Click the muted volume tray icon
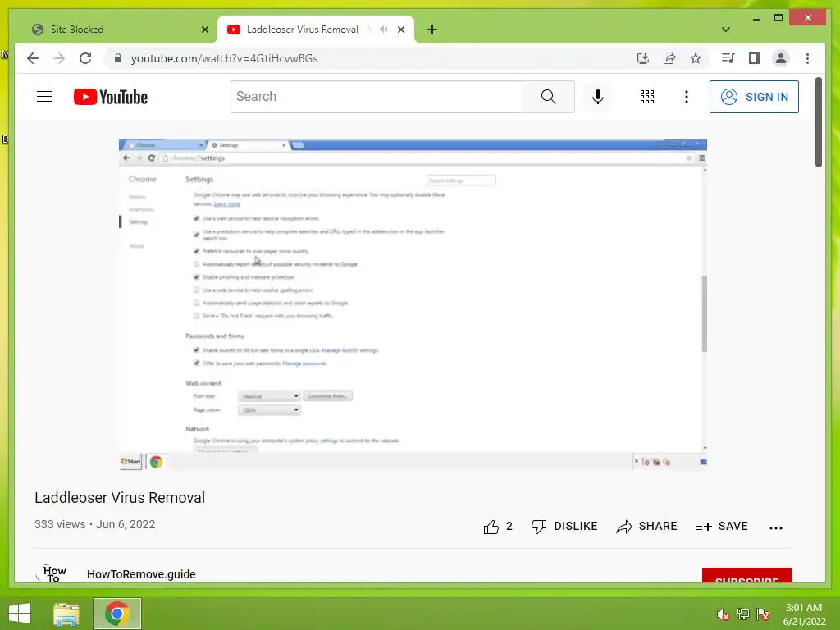This screenshot has height=630, width=840. point(723,614)
